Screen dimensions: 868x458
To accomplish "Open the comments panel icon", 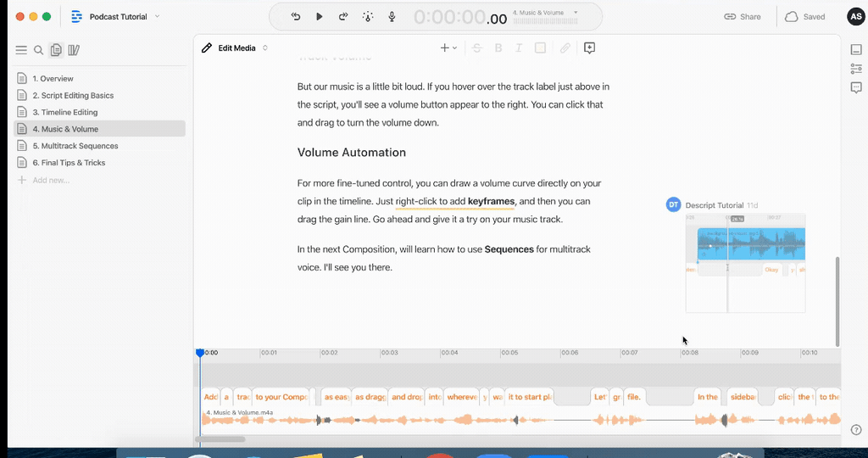I will [856, 87].
